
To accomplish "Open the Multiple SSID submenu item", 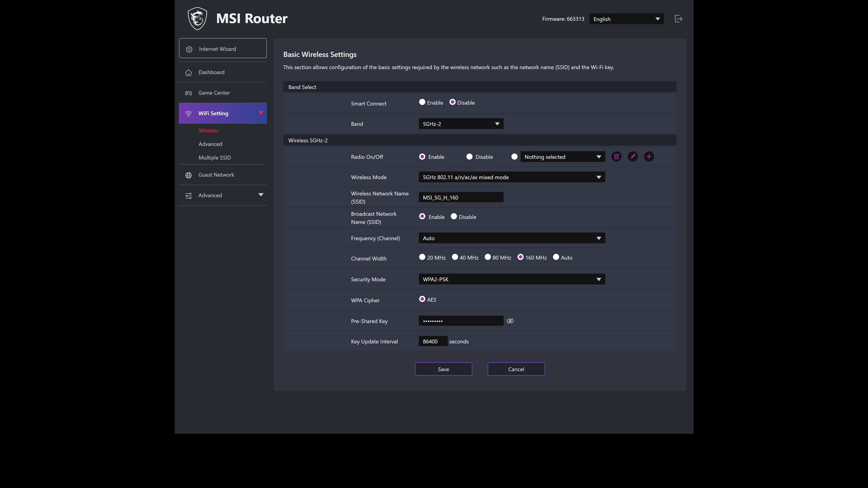I will pyautogui.click(x=215, y=158).
